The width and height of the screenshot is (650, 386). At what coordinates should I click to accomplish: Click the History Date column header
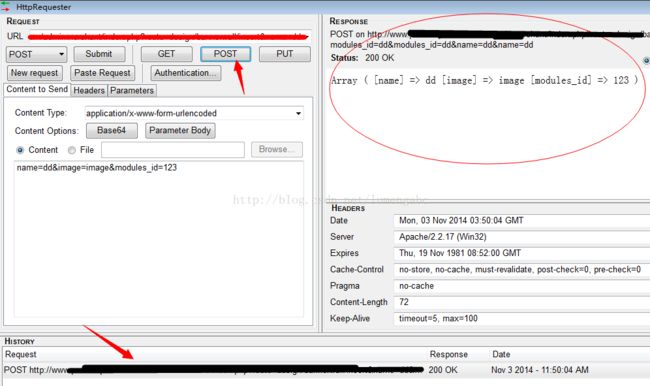(501, 354)
